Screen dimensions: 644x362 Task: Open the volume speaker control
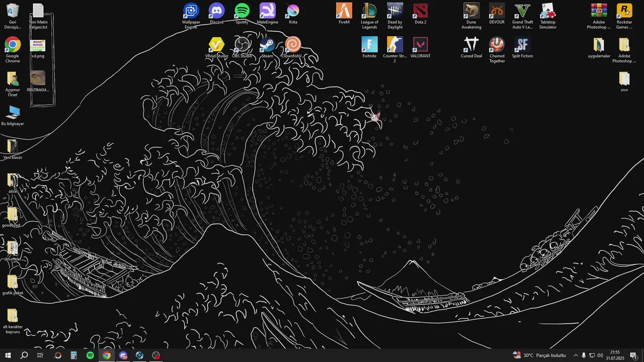pos(600,355)
